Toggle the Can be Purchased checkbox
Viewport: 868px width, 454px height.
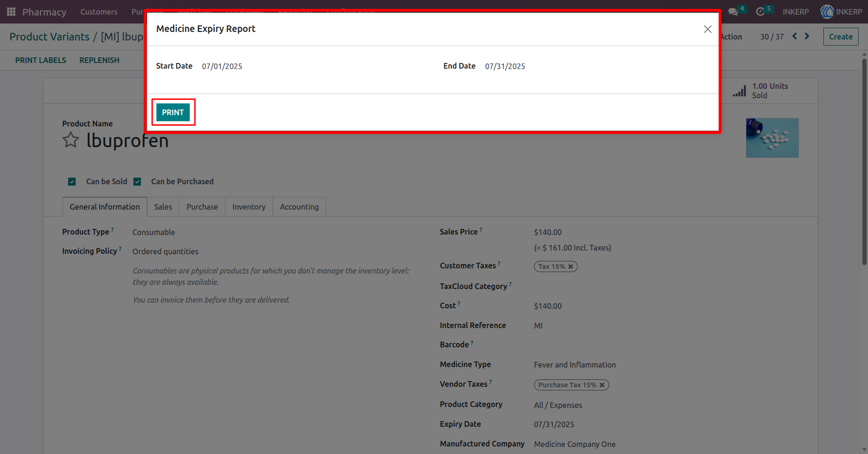(137, 181)
